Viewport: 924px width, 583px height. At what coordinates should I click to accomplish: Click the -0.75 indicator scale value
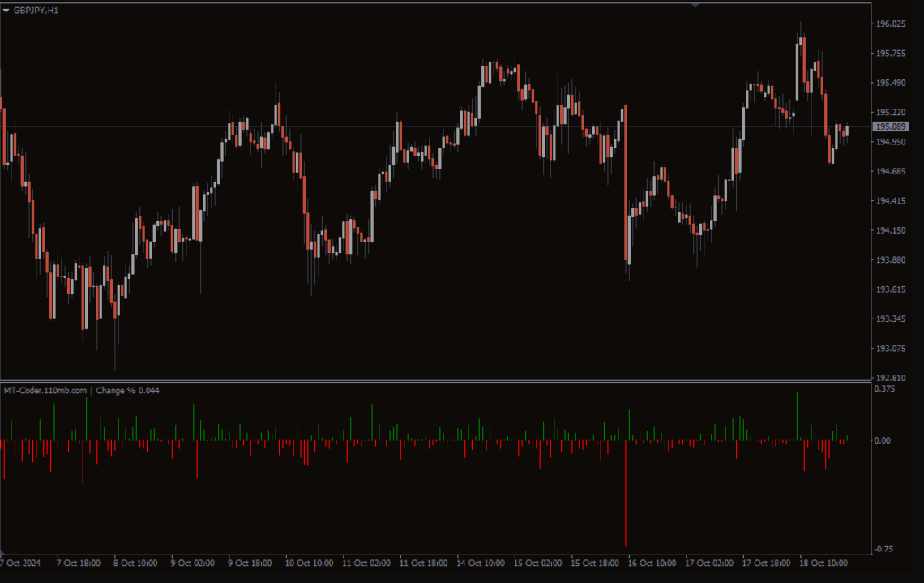(884, 549)
